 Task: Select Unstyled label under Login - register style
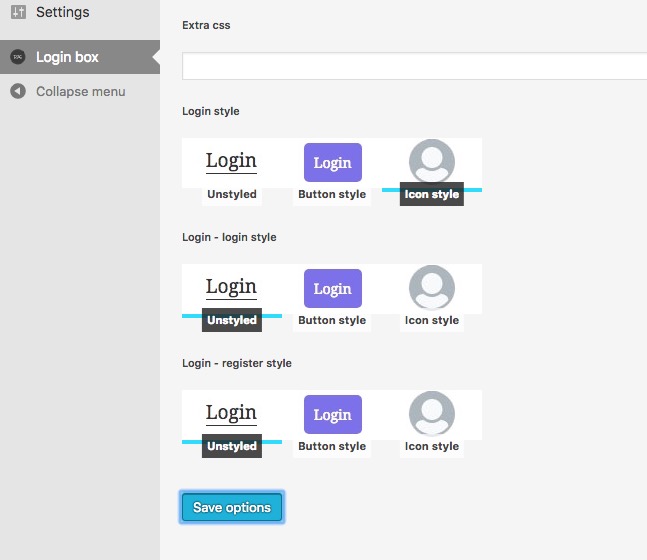232,446
